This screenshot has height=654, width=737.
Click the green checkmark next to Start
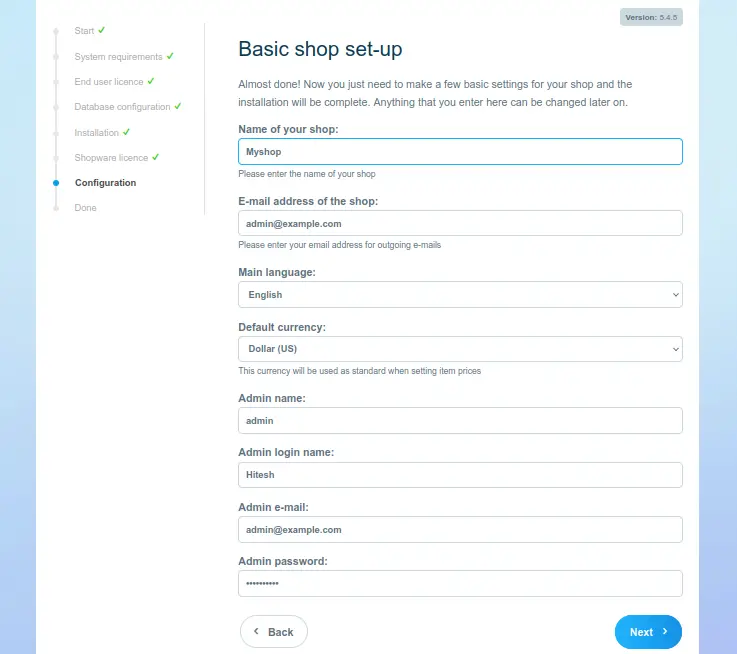[x=102, y=30]
